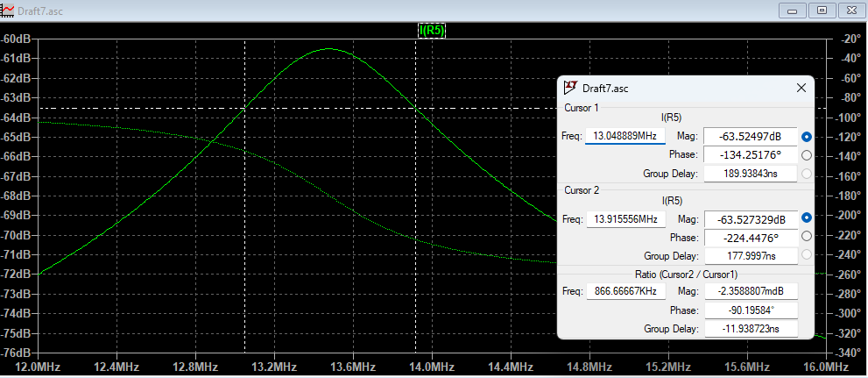This screenshot has height=378, width=868.
Task: Click the Cursor 2 section heading
Action: tap(582, 190)
